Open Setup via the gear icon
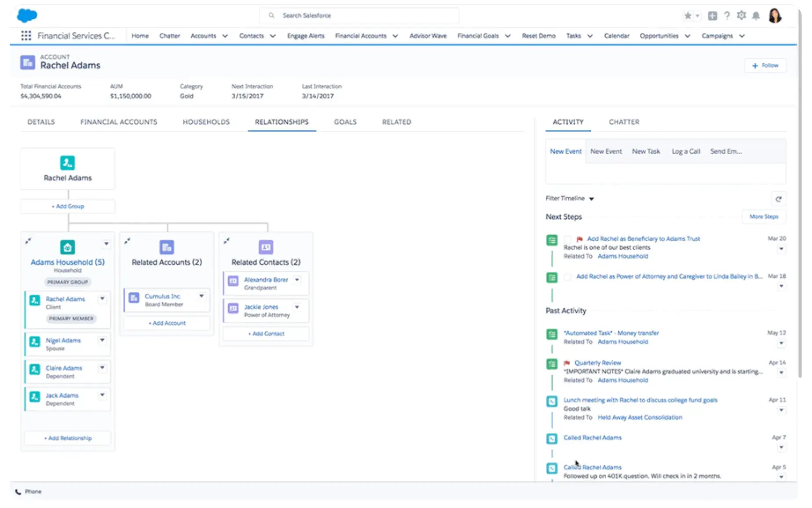This screenshot has width=812, height=508. point(741,15)
